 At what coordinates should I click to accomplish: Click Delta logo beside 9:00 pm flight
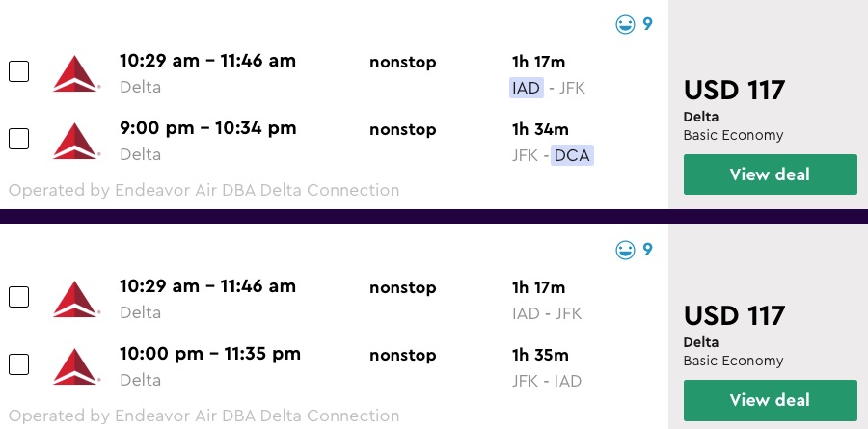[x=77, y=141]
